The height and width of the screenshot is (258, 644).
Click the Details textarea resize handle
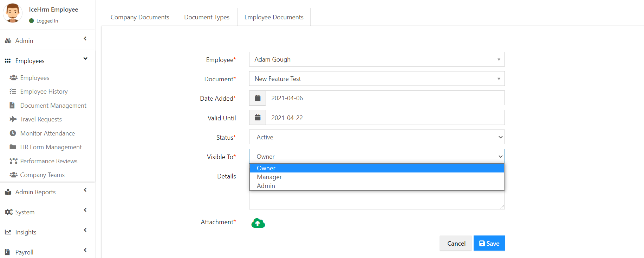tap(502, 207)
